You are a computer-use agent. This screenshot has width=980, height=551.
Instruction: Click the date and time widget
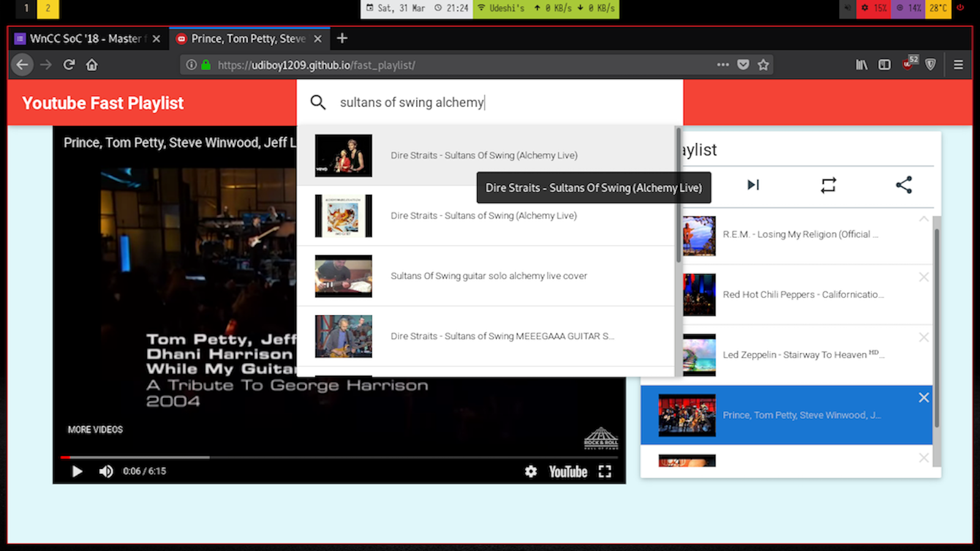tap(417, 9)
